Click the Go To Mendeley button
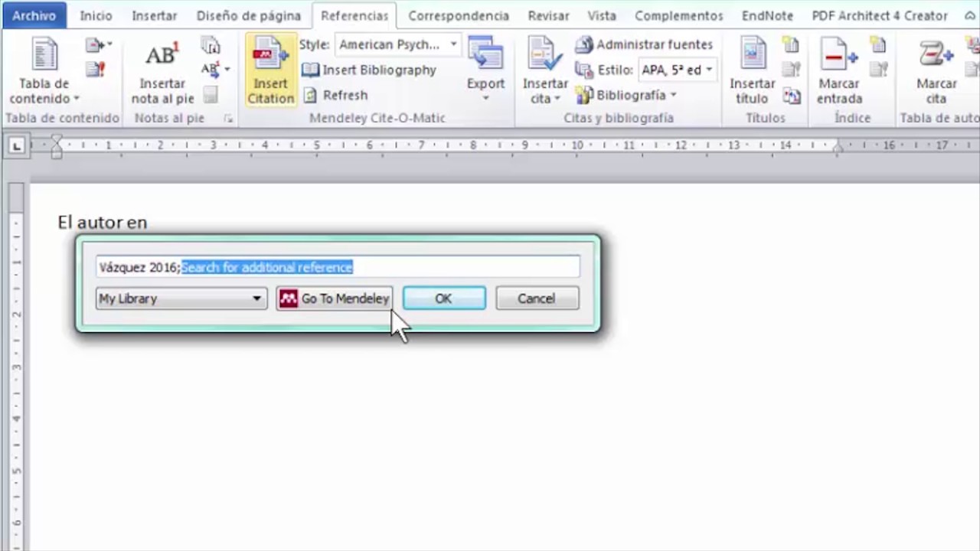Screen dimensions: 980x551 point(334,298)
